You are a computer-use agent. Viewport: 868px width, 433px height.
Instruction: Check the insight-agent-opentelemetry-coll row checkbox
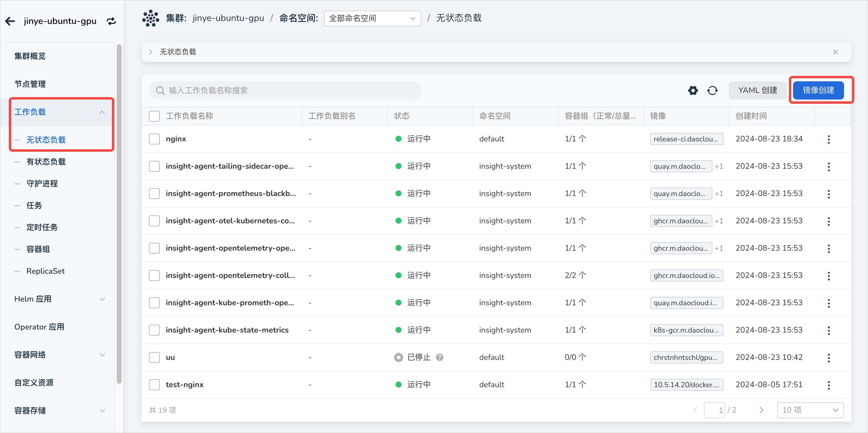pyautogui.click(x=154, y=276)
